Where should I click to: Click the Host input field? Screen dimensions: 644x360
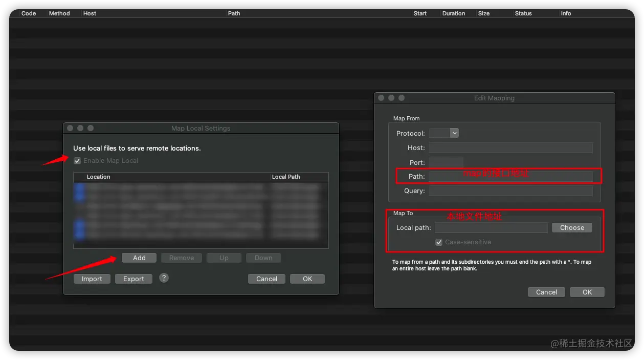[510, 148]
